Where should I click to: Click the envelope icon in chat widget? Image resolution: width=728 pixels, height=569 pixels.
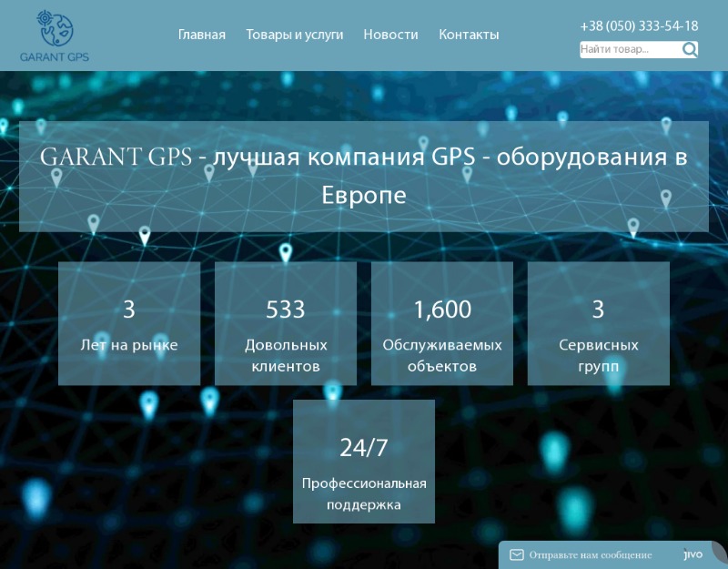(x=516, y=554)
